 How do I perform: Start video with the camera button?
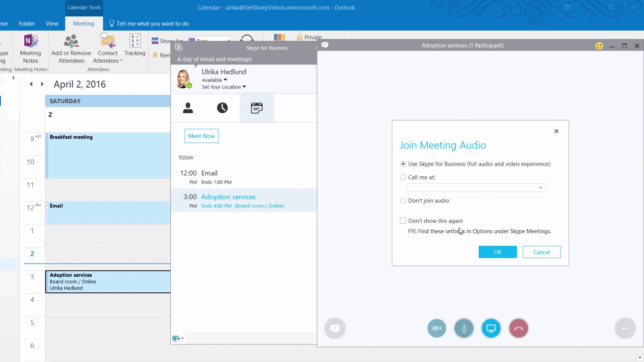click(x=437, y=328)
